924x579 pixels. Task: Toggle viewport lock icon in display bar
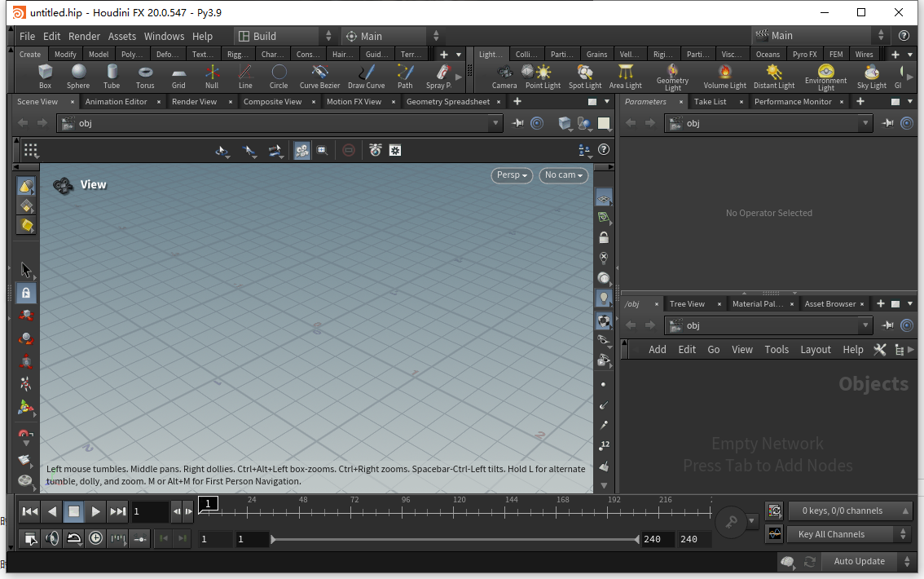pyautogui.click(x=604, y=237)
